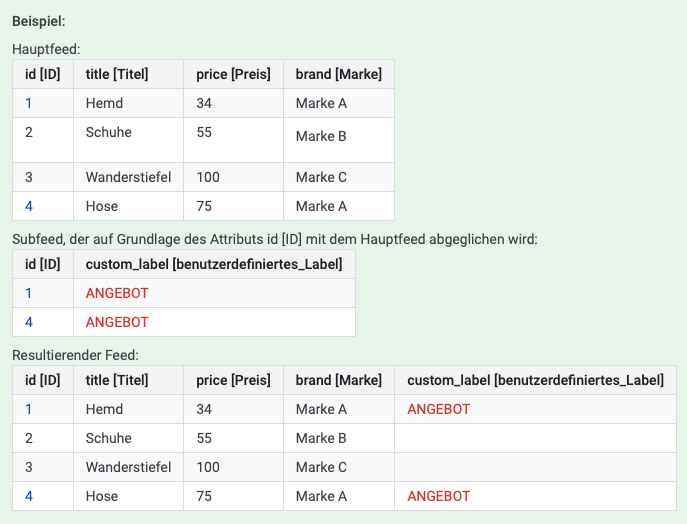Select ANGEBOT label for ID 4 in Subfeed

[117, 322]
